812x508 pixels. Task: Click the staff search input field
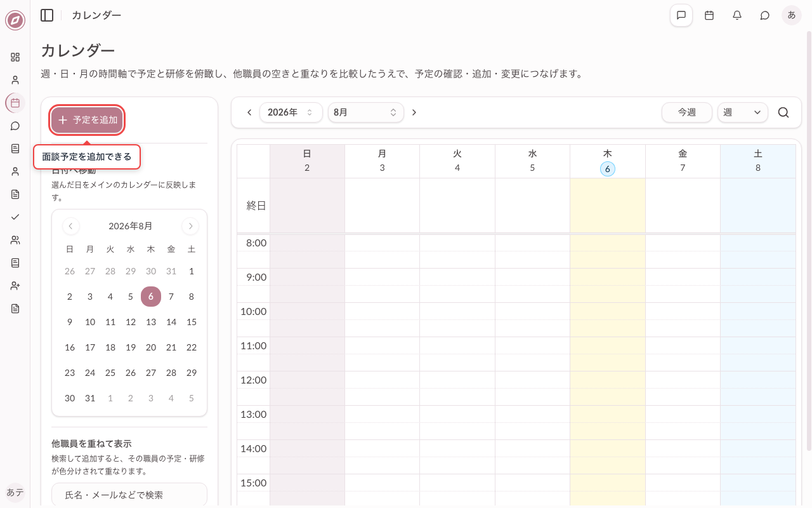(x=129, y=495)
